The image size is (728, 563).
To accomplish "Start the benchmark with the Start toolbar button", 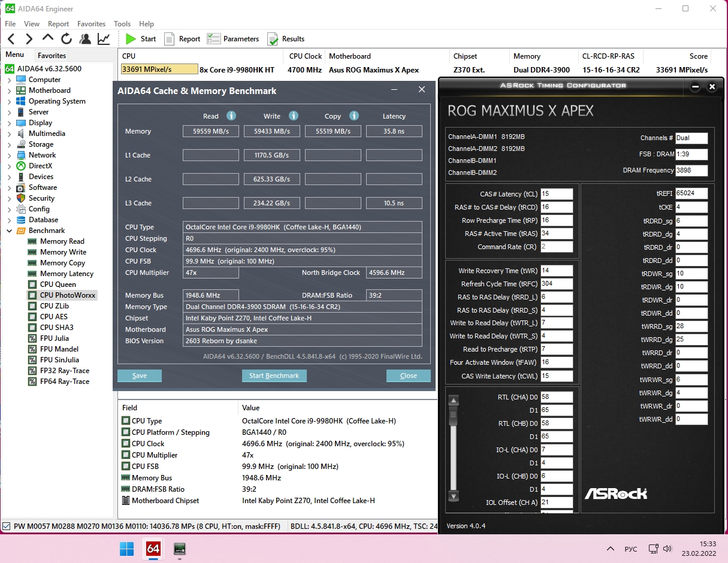I will click(141, 39).
